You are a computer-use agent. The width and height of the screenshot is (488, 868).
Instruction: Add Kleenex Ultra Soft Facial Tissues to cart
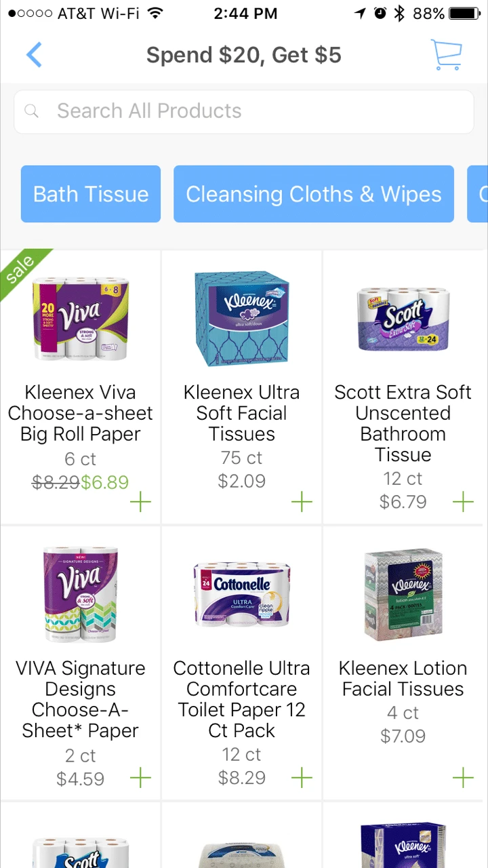click(302, 502)
